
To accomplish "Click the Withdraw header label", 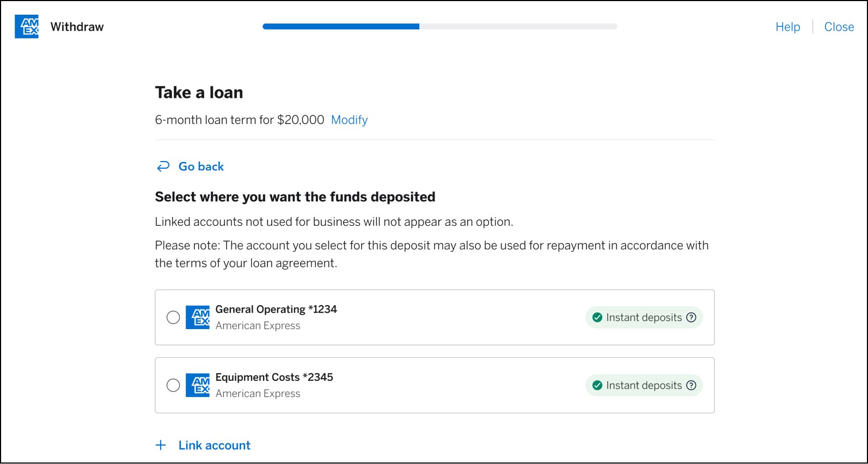I will click(77, 26).
